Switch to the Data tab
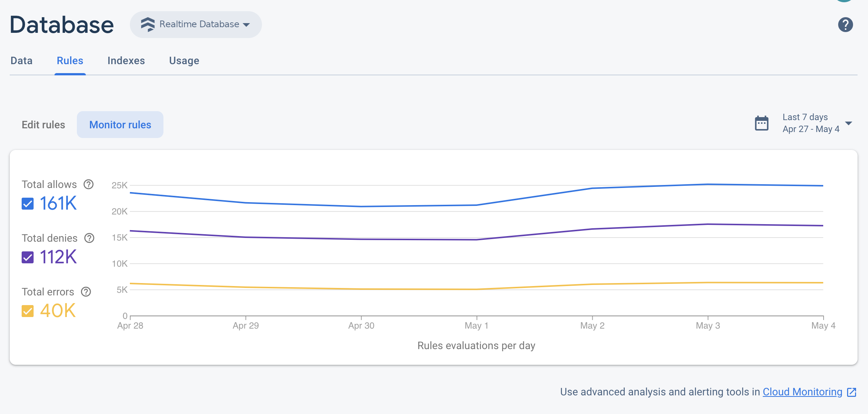 pos(21,60)
